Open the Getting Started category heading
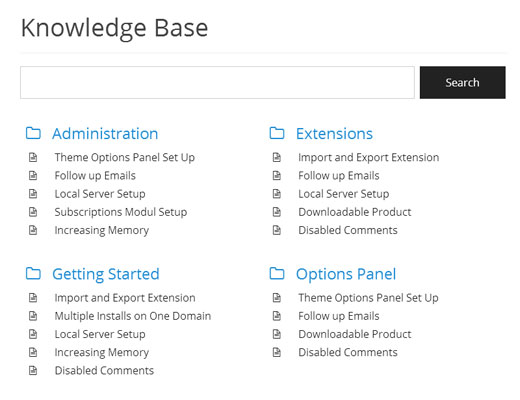The image size is (520, 400). 106,275
